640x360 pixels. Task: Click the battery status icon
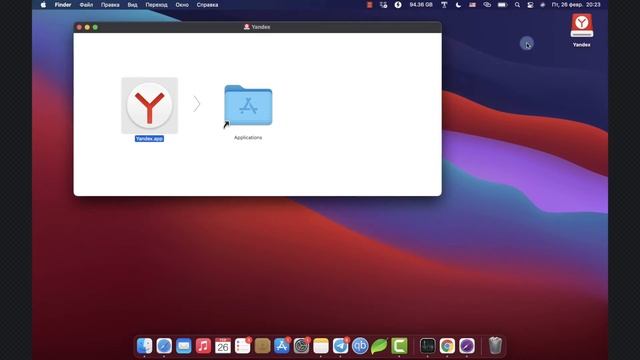pyautogui.click(x=502, y=5)
